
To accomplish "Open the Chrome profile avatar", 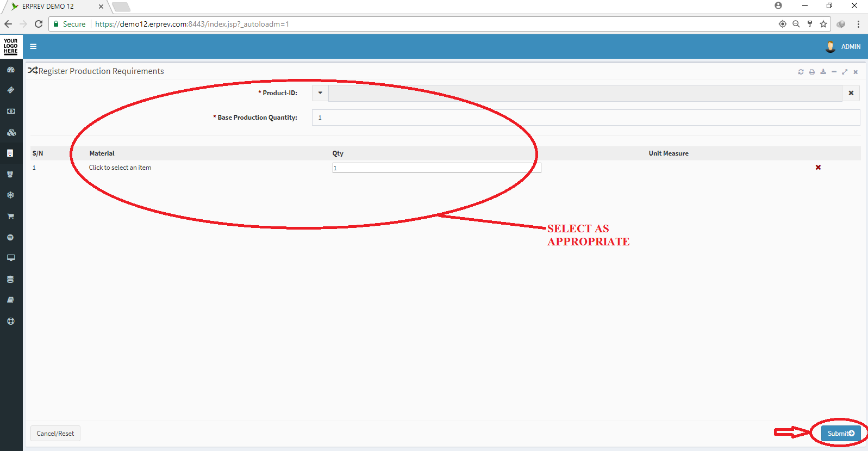I will (x=778, y=5).
